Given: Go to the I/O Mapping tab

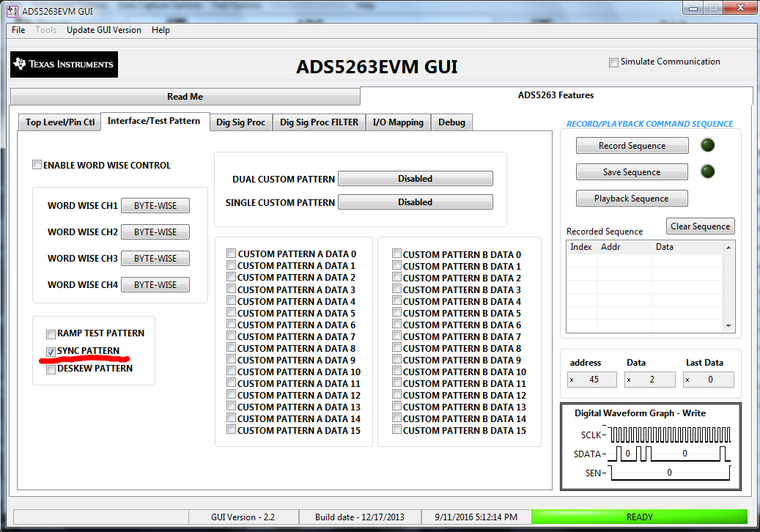Looking at the screenshot, I should point(398,122).
